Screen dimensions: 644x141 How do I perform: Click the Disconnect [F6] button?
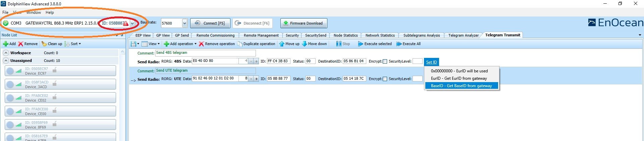coord(252,23)
